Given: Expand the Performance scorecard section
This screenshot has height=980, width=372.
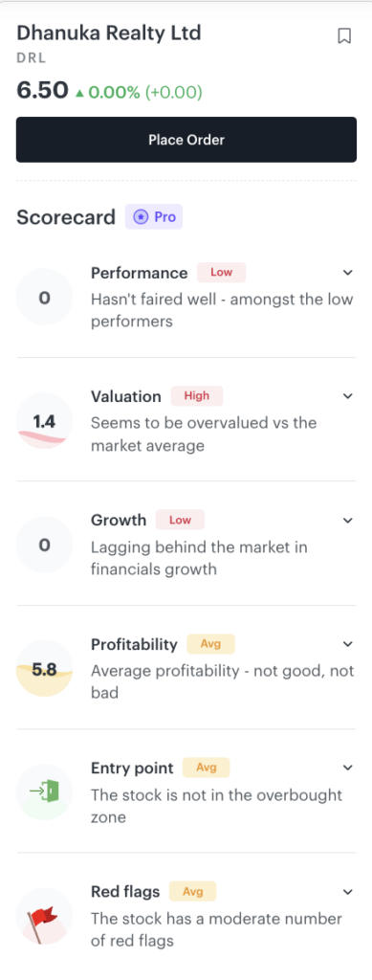Looking at the screenshot, I should click(x=348, y=273).
